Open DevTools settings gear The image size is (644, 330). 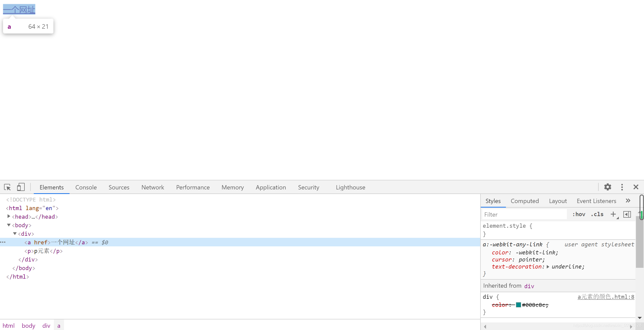(607, 187)
